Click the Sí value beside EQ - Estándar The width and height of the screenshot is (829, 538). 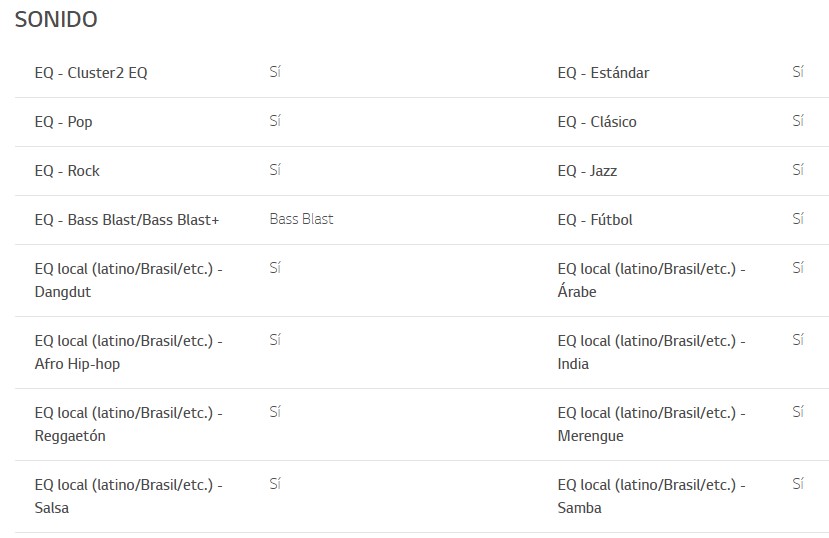coord(798,72)
